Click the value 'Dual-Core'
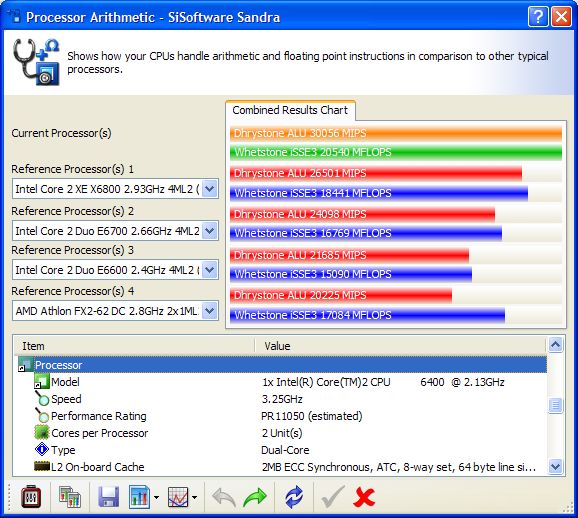 (x=285, y=450)
